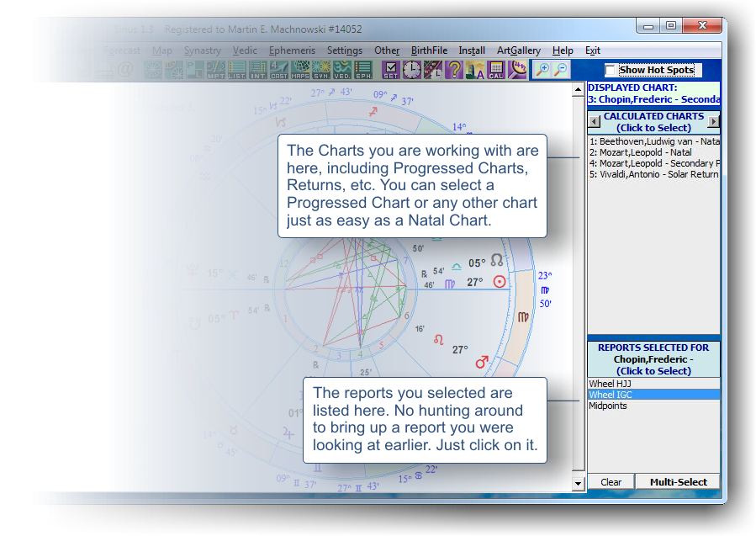Open the Install menu

[x=472, y=50]
